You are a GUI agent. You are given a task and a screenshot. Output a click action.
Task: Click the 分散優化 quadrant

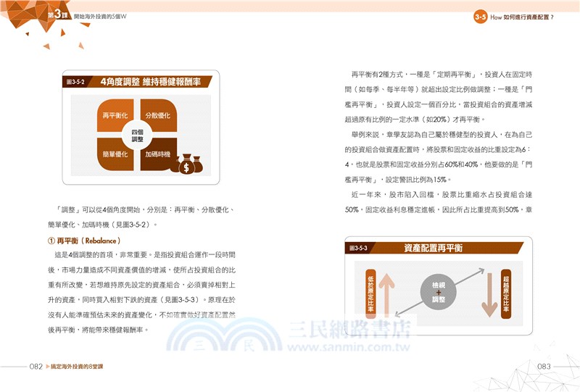coord(159,115)
